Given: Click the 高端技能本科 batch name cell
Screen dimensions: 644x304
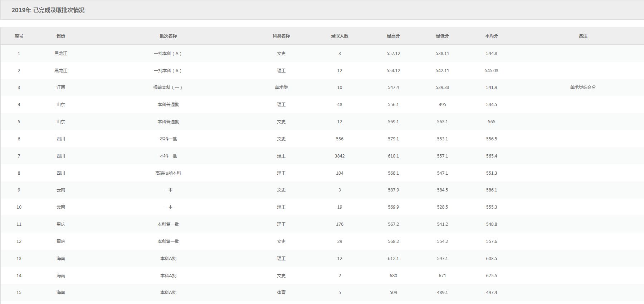Looking at the screenshot, I should pyautogui.click(x=168, y=173).
